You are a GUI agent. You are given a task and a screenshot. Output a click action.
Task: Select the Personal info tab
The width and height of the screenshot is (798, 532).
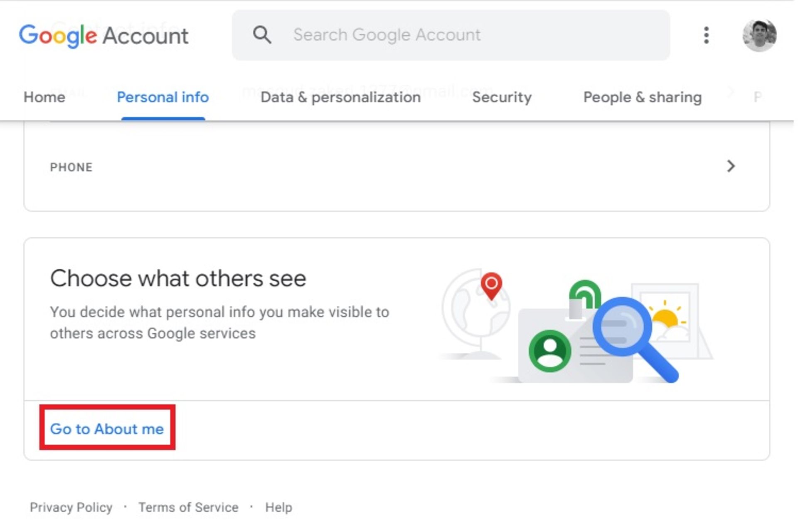click(x=163, y=97)
